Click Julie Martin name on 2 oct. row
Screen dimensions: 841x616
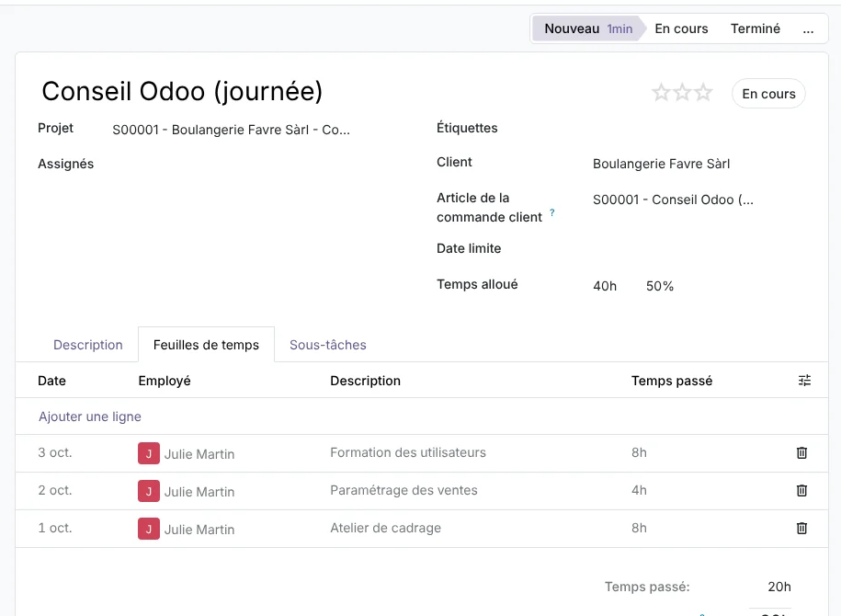(x=199, y=492)
